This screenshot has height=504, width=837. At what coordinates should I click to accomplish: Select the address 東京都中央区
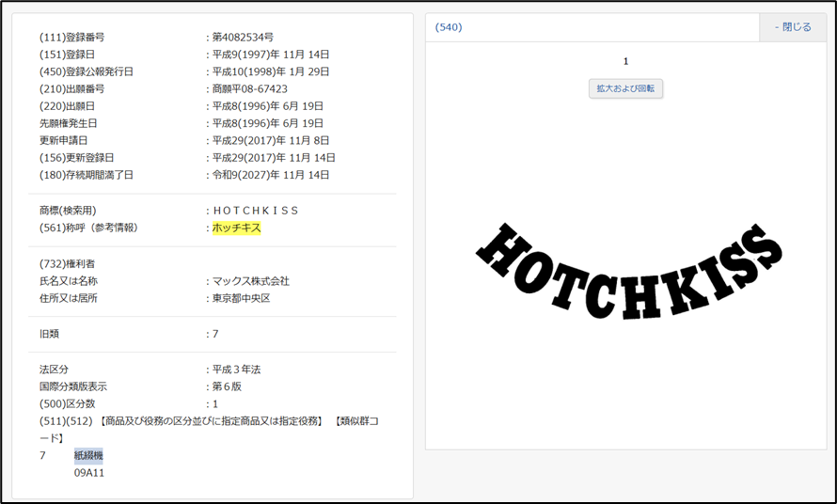tap(242, 298)
